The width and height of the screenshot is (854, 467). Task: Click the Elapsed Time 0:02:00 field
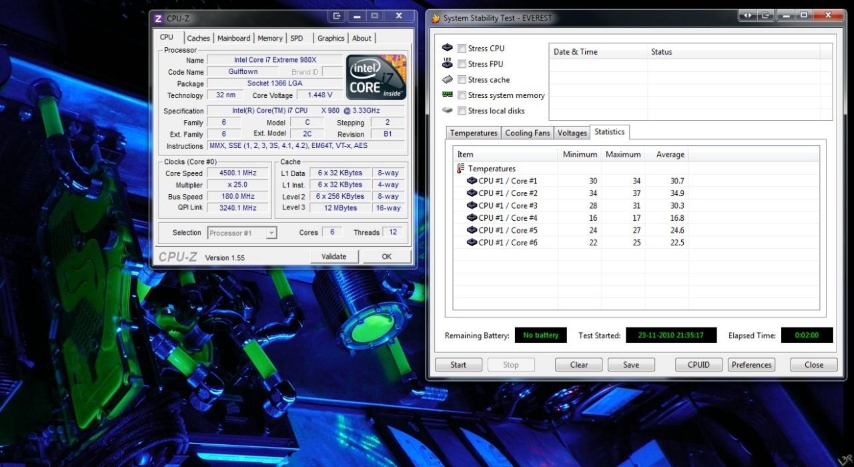[807, 335]
